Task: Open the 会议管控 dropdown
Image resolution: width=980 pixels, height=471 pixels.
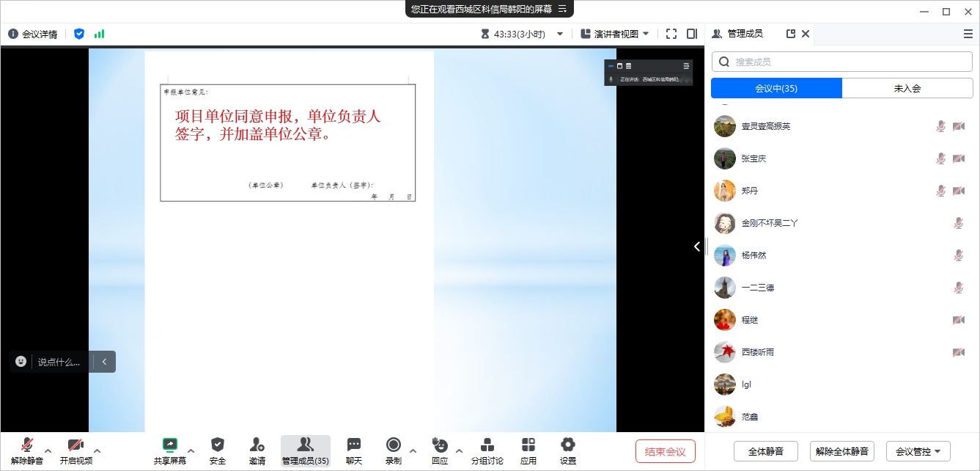Action: [x=918, y=451]
